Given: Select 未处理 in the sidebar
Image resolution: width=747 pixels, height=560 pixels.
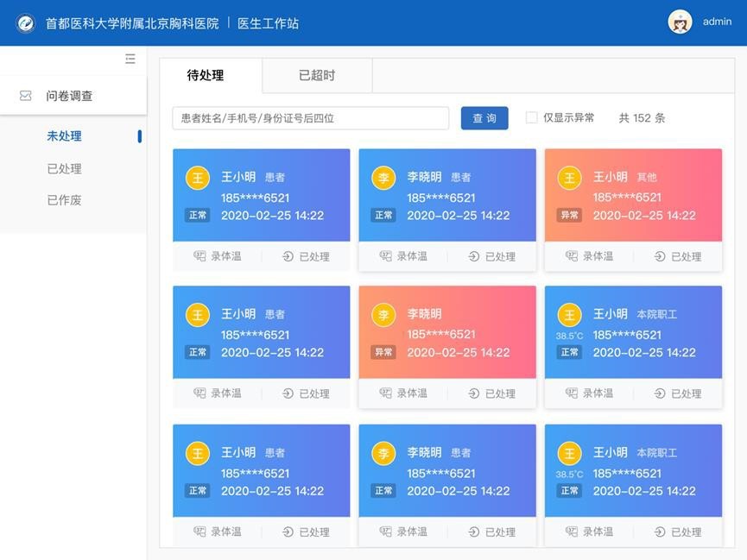Looking at the screenshot, I should point(64,136).
